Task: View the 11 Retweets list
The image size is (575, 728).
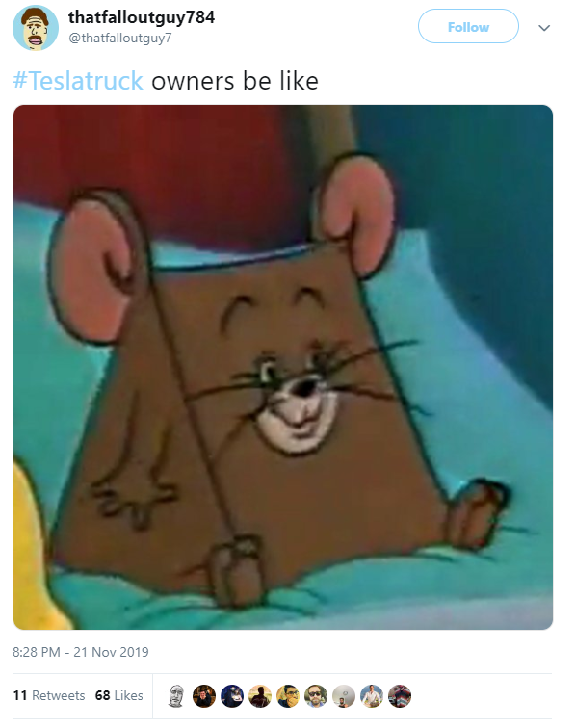Action: click(49, 695)
